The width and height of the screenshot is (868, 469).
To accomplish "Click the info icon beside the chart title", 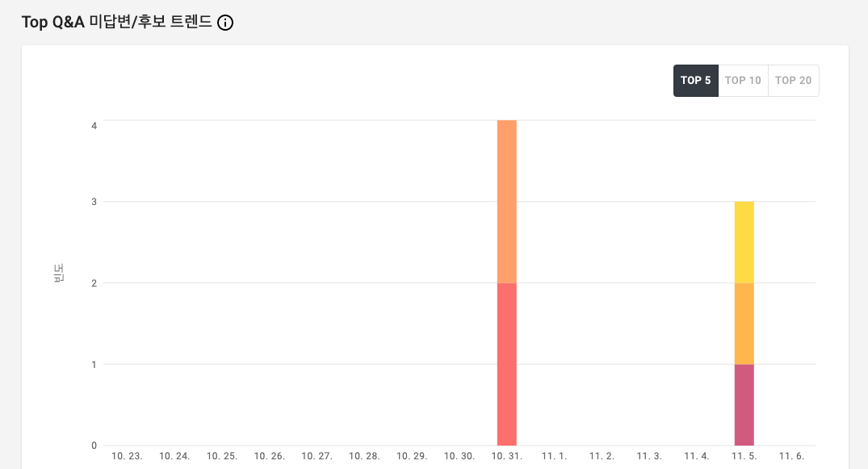I will pos(225,23).
